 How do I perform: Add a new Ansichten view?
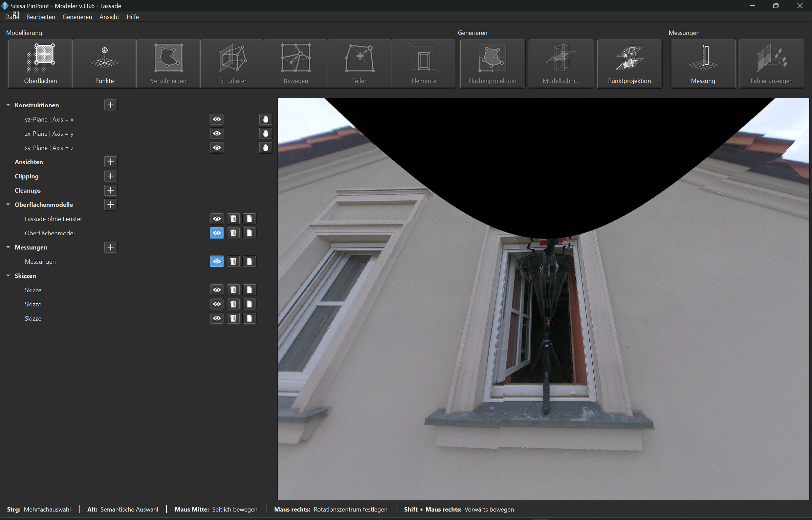click(110, 162)
